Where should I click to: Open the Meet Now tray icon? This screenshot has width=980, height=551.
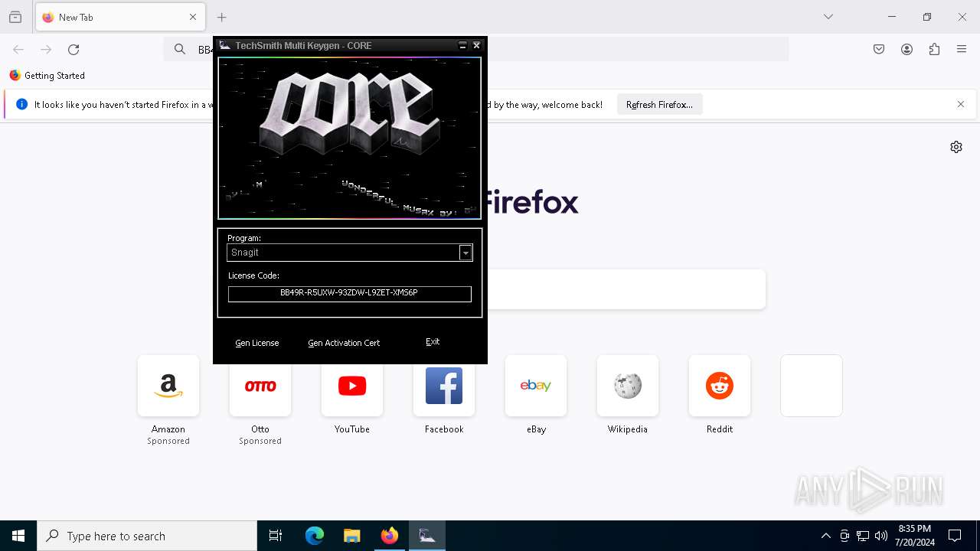click(x=844, y=536)
